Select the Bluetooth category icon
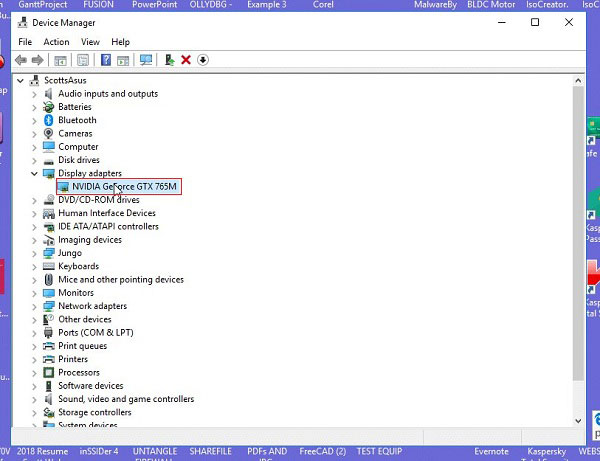The height and width of the screenshot is (461, 600). point(48,120)
